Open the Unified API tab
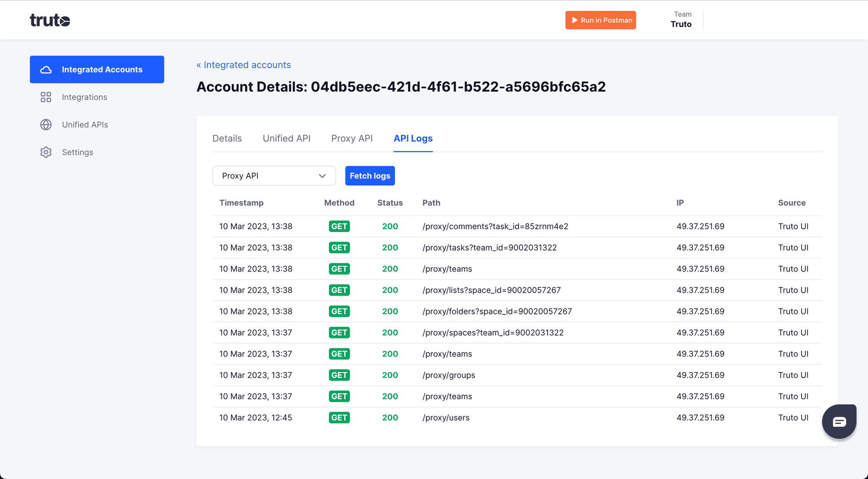The width and height of the screenshot is (868, 479). coord(286,138)
